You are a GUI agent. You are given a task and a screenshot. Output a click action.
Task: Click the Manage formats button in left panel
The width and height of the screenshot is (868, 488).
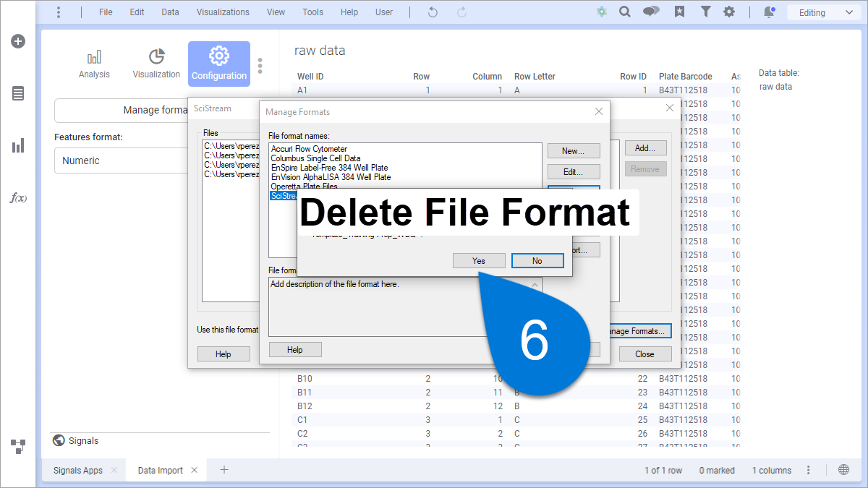click(x=121, y=110)
